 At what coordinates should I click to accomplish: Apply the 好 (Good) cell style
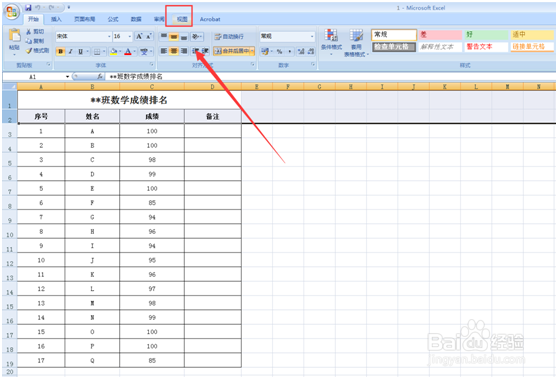pyautogui.click(x=486, y=35)
